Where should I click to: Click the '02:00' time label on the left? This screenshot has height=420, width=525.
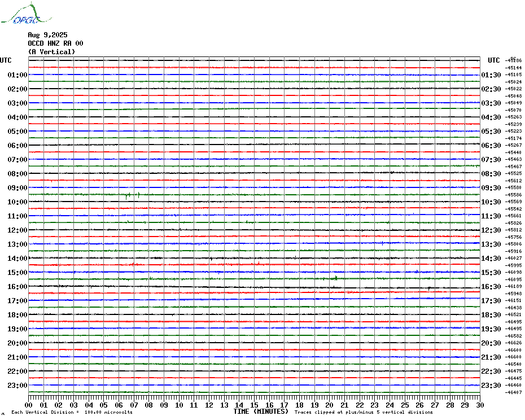(17, 89)
